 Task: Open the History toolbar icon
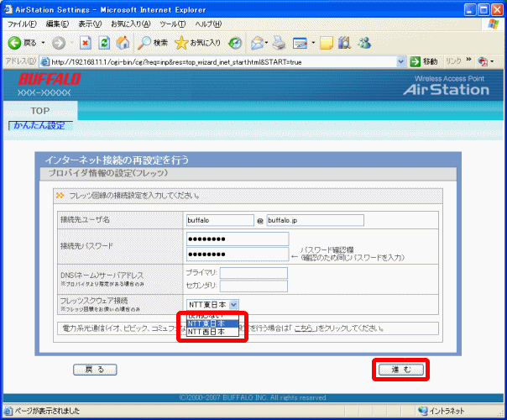pyautogui.click(x=235, y=43)
